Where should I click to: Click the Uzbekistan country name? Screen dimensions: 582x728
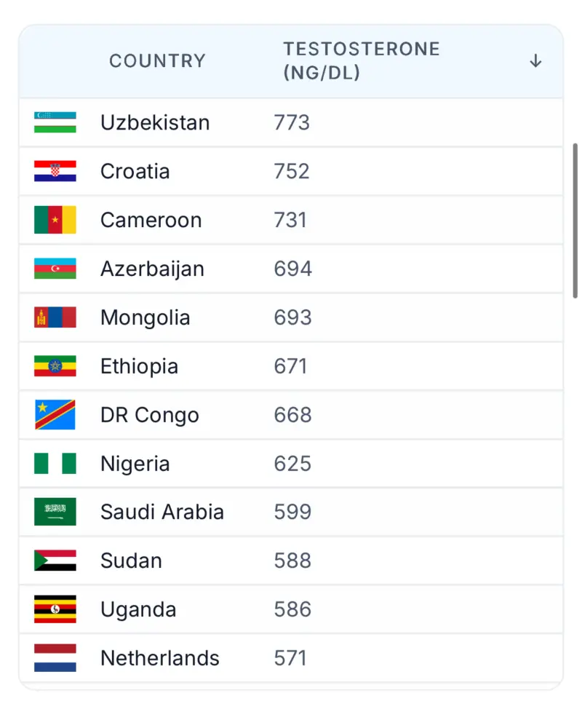point(155,122)
